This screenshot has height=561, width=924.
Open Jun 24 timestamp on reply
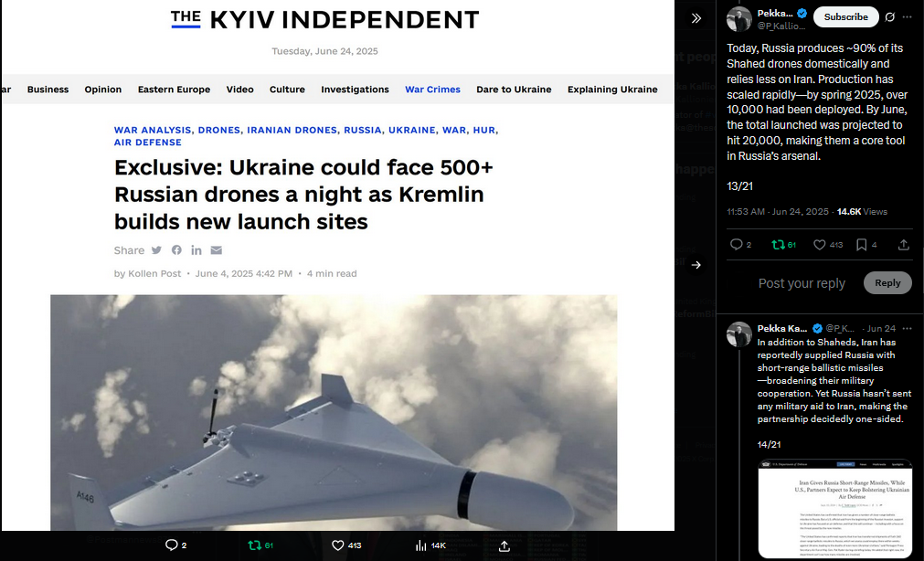[881, 328]
